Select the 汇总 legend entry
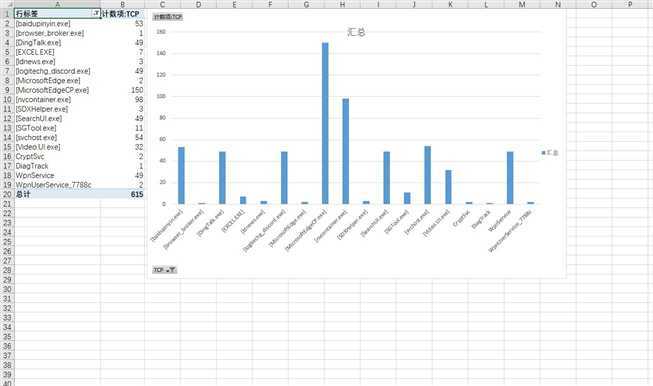Screen dimensions: 653x386 click(550, 152)
